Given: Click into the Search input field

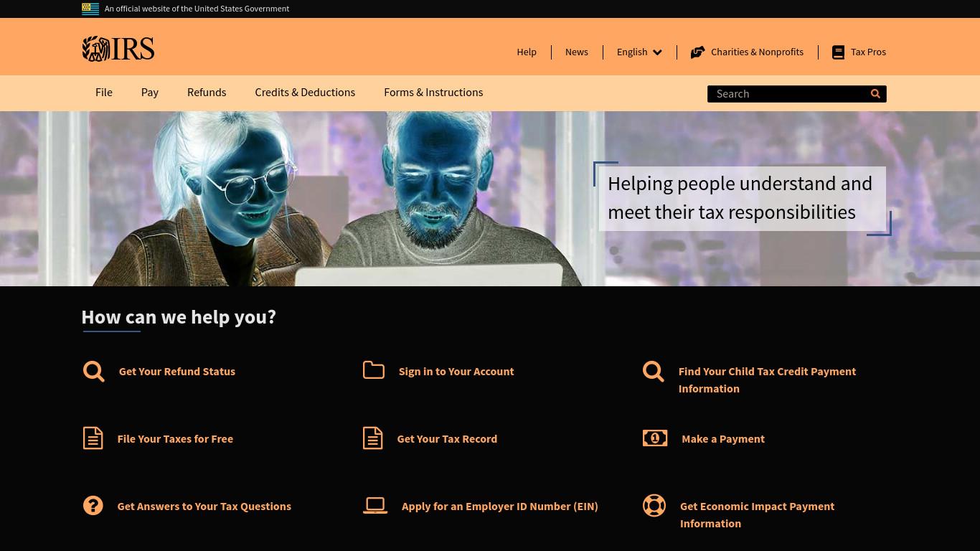Looking at the screenshot, I should tap(788, 94).
